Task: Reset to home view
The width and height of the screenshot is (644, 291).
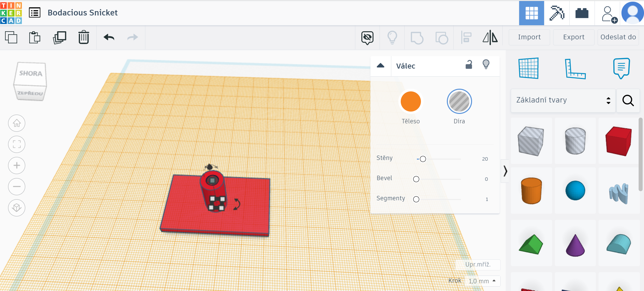Action: [x=17, y=123]
